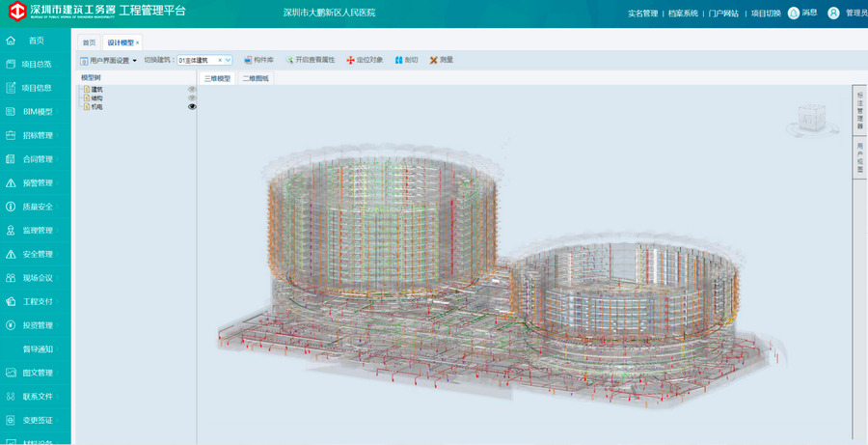The image size is (868, 445).
Task: Click the 开启查看属性 view properties icon
Action: click(x=288, y=60)
